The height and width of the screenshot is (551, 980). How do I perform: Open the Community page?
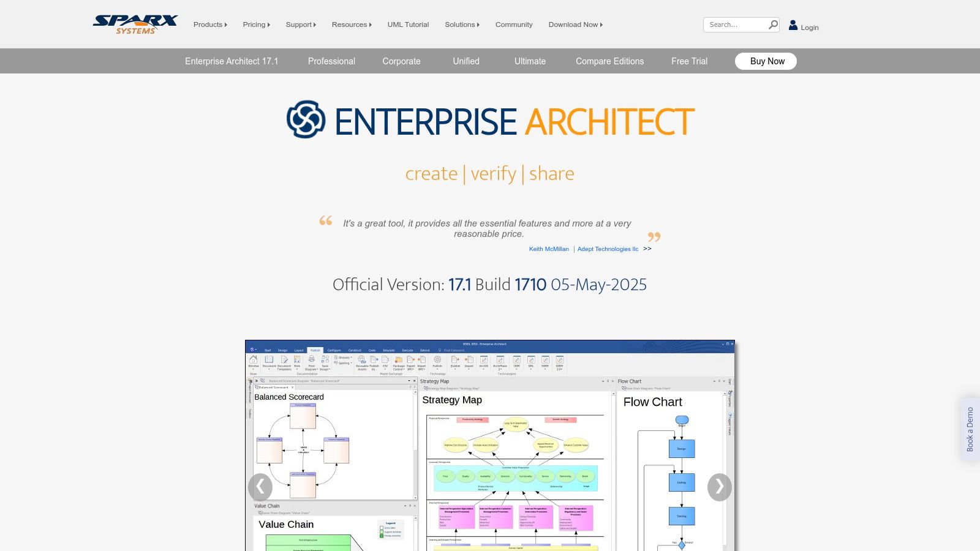coord(514,24)
